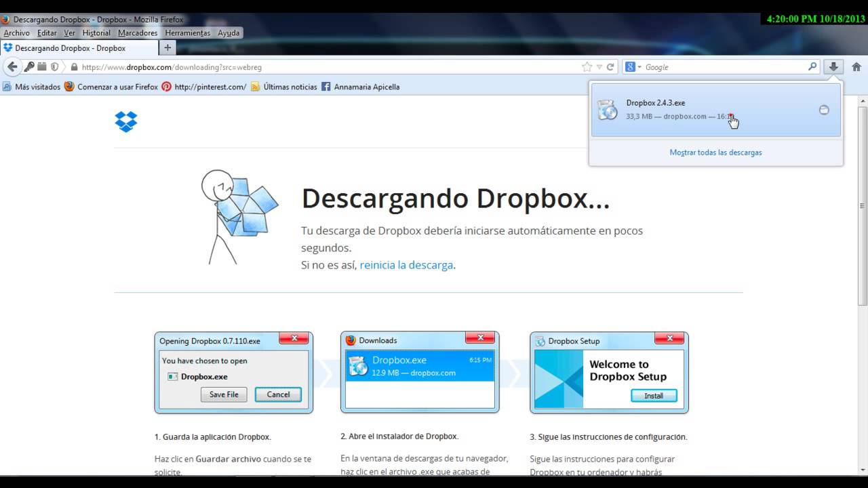
Task: Click the scrollbar up arrow
Action: 863,100
